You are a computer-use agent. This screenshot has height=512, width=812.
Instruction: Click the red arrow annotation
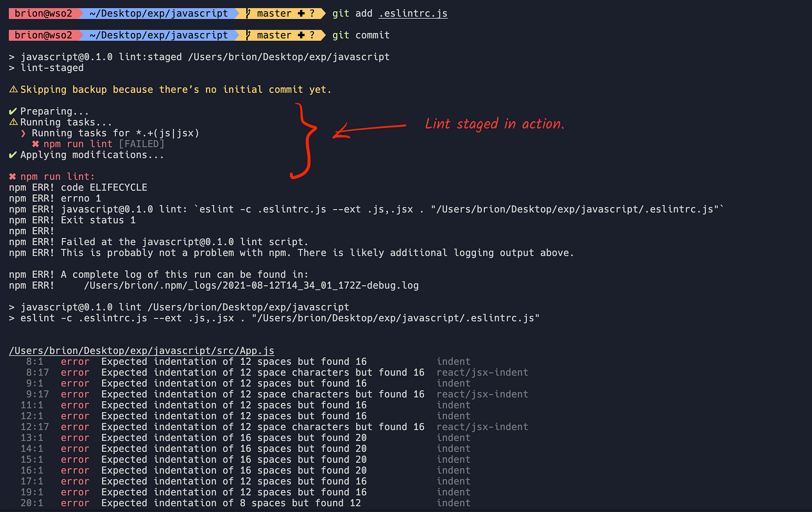pos(371,130)
